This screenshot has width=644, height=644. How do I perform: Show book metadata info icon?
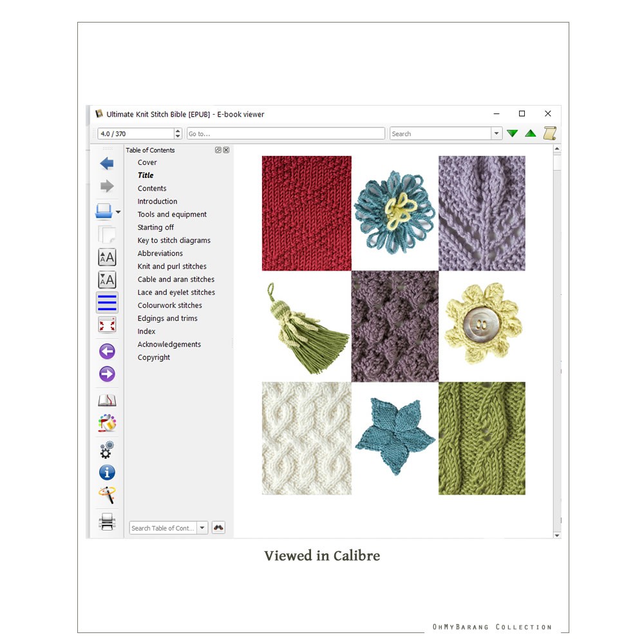(x=107, y=473)
